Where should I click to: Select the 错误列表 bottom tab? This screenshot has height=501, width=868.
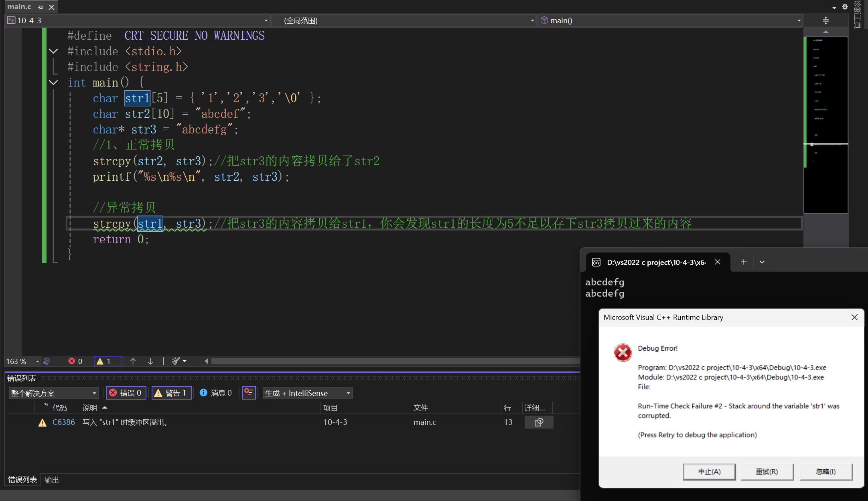(x=22, y=480)
